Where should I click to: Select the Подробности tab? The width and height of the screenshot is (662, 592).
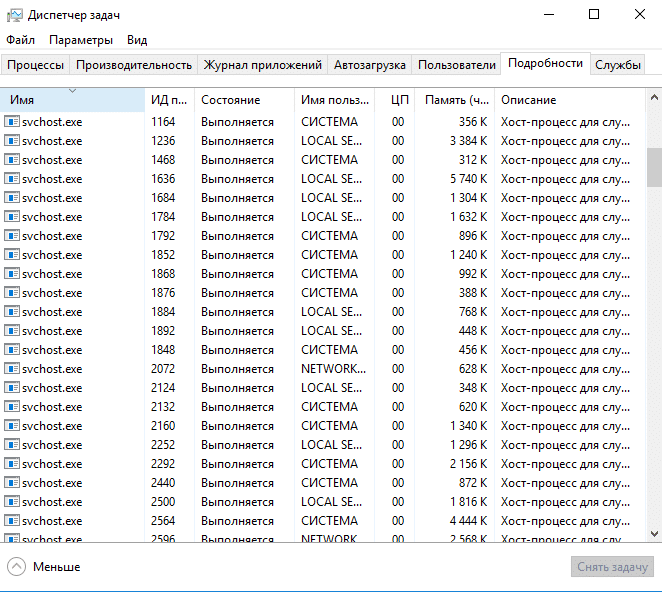(545, 63)
